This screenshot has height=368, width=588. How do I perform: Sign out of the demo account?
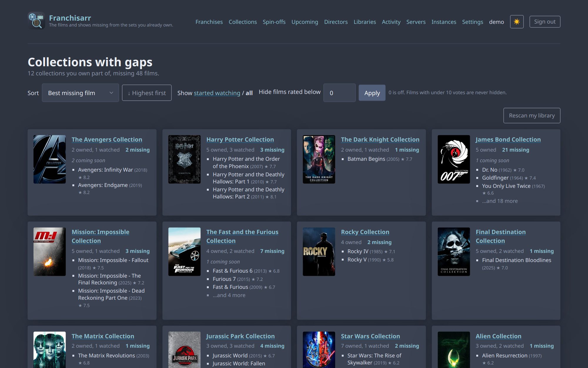545,22
